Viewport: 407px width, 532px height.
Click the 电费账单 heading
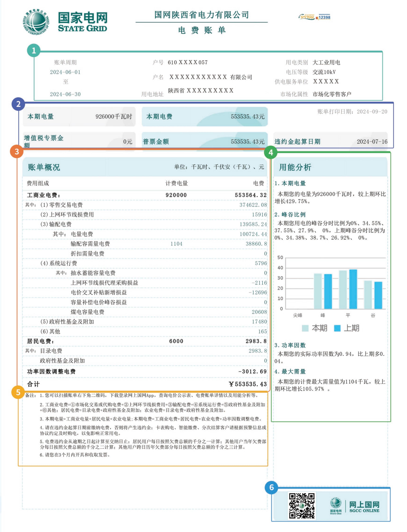(202, 30)
